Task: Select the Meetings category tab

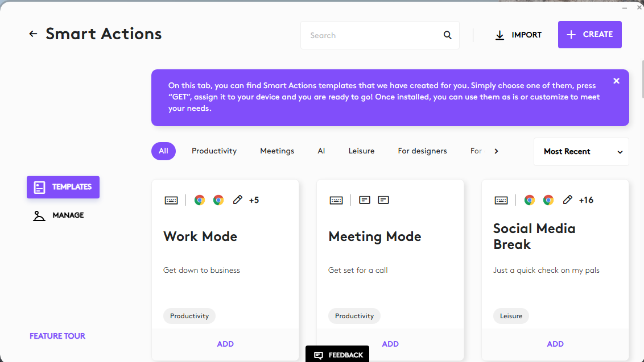Action: point(277,151)
